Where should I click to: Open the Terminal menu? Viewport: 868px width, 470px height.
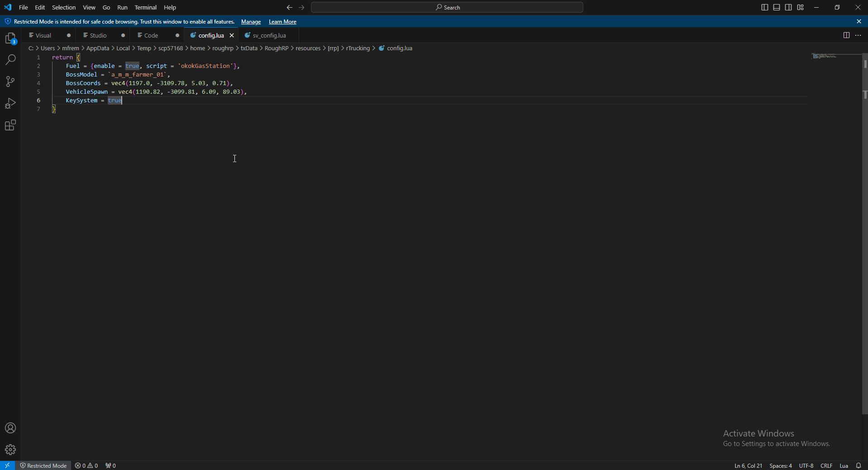click(x=145, y=7)
